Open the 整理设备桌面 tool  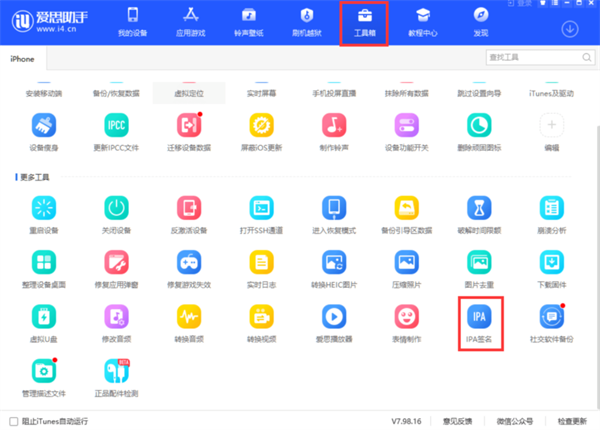point(44,262)
